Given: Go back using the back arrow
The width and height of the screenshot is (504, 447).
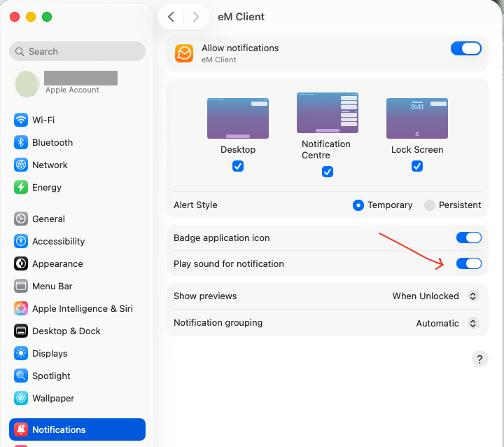Looking at the screenshot, I should [x=171, y=17].
